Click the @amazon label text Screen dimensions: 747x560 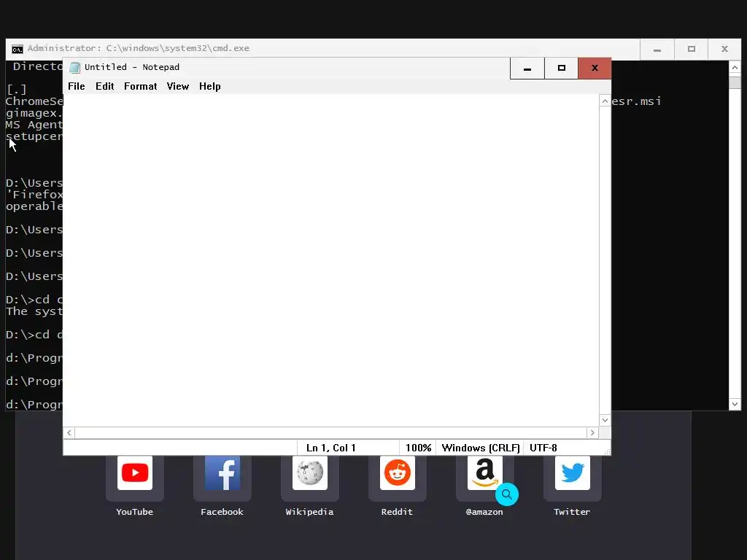[x=484, y=512]
